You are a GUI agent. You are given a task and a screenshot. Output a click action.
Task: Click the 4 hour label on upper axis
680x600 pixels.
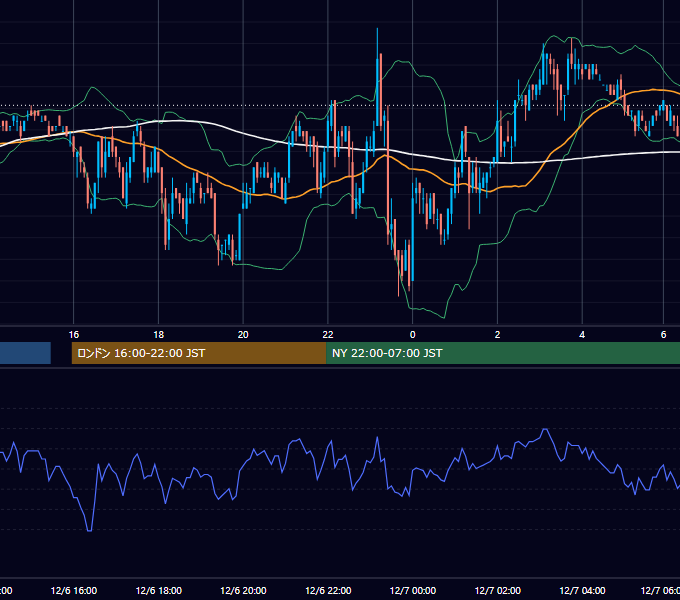582,335
